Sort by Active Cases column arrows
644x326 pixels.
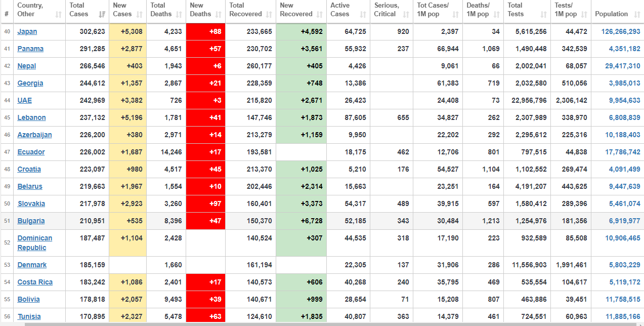pyautogui.click(x=363, y=15)
